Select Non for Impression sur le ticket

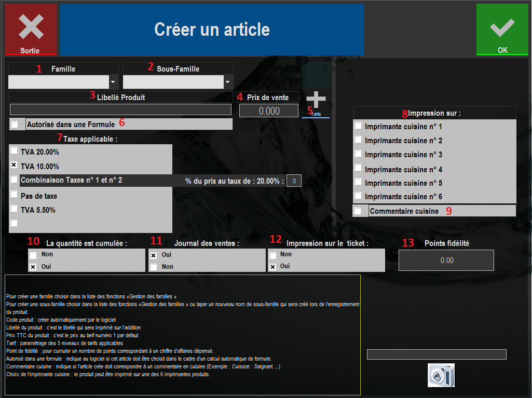pos(272,255)
